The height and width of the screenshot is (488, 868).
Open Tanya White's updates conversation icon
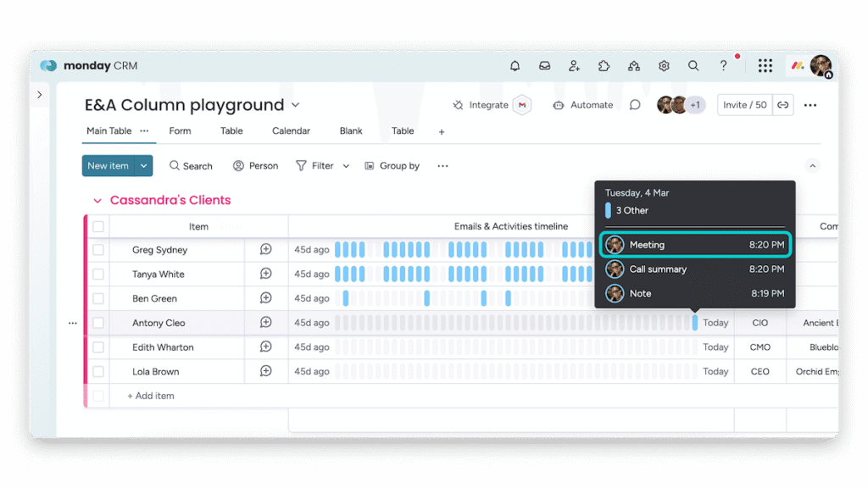click(x=265, y=274)
